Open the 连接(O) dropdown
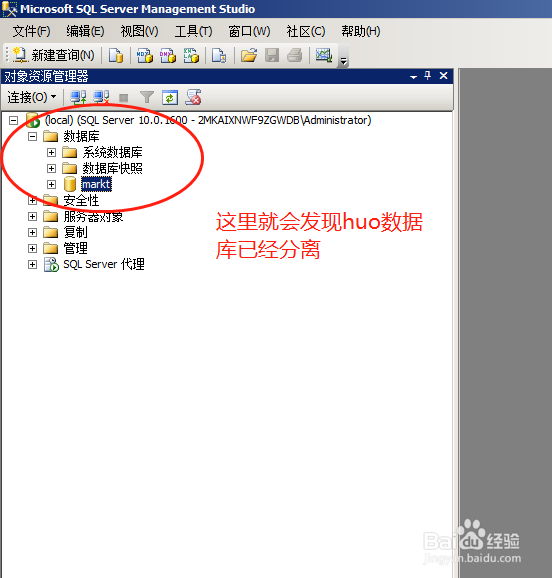The image size is (552, 578). pos(32,97)
